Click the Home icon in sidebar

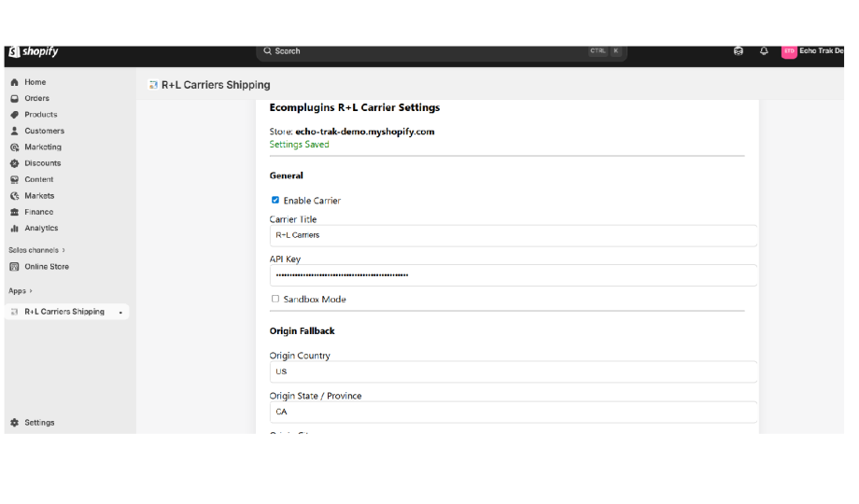[x=14, y=82]
